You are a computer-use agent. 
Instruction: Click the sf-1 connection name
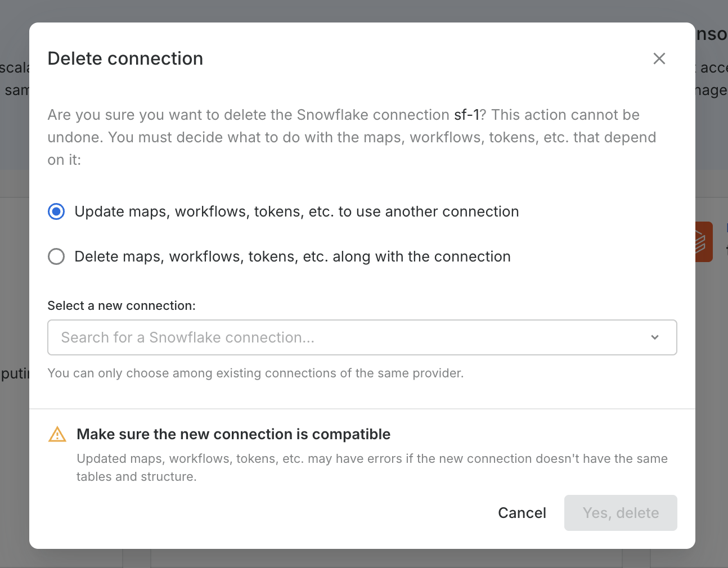(x=466, y=115)
